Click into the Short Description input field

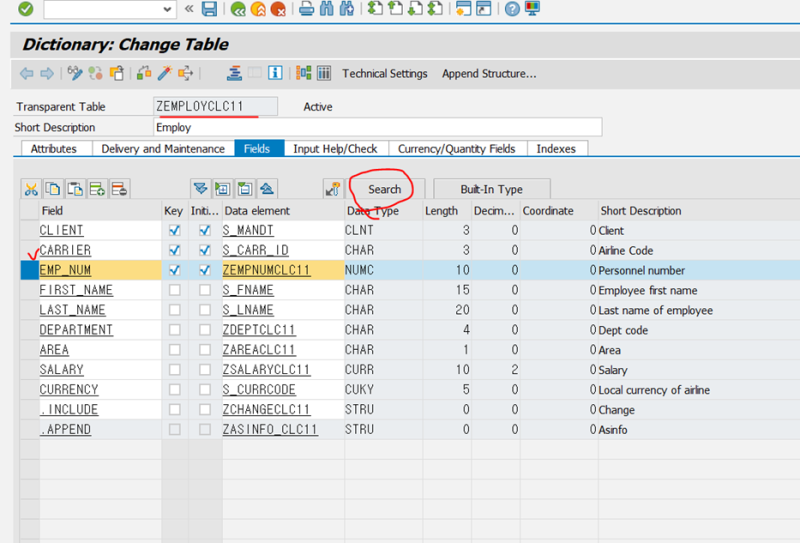point(378,127)
